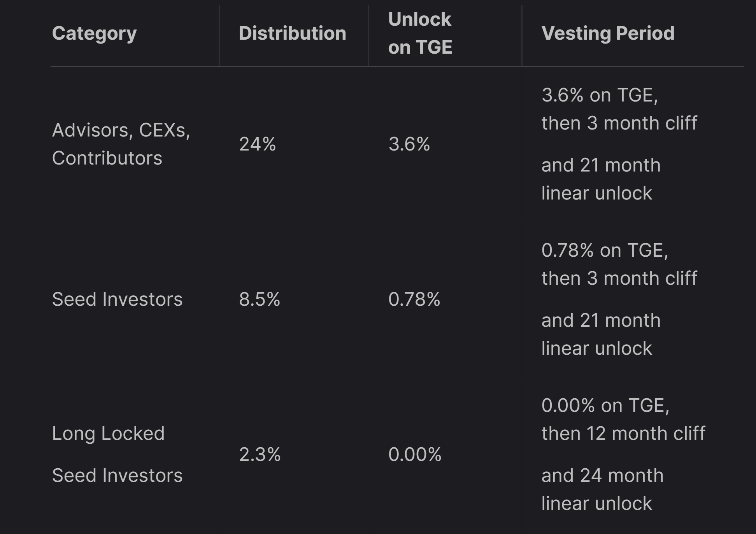Click the Vesting Period column header

pos(608,33)
